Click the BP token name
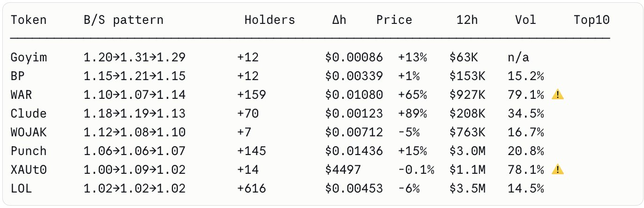 coord(17,76)
